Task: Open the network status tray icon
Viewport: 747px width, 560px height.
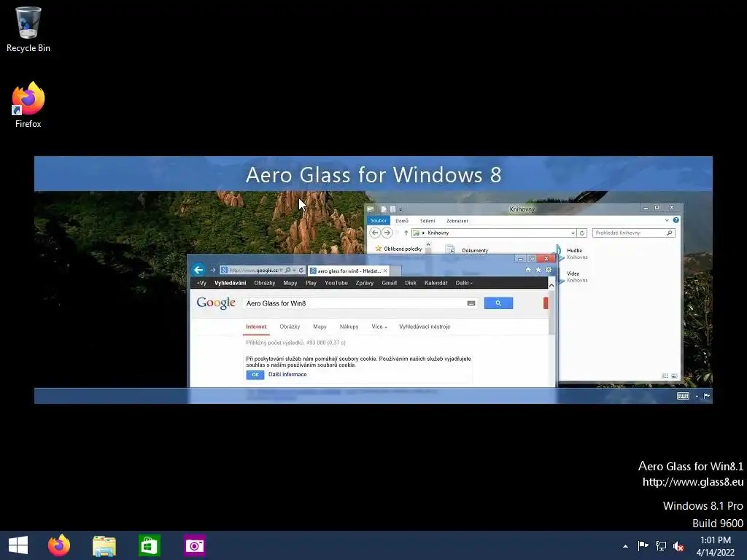Action: (661, 545)
